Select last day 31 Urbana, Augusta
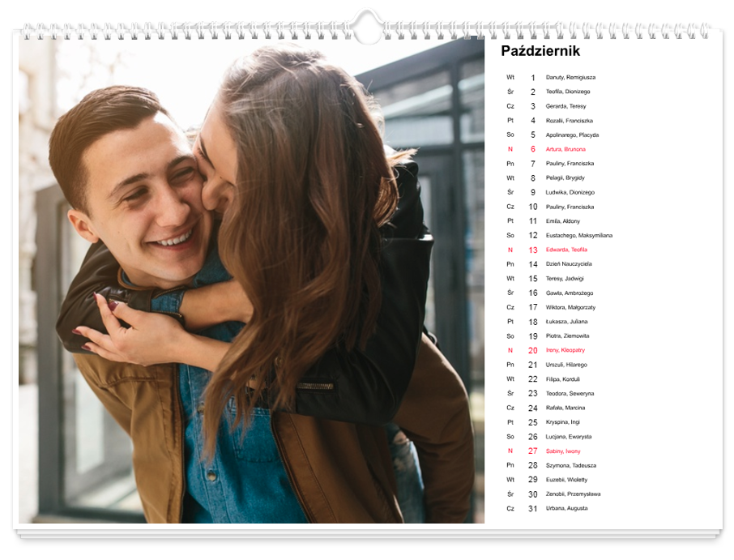Screen dimensions: 734x560 (x=566, y=509)
